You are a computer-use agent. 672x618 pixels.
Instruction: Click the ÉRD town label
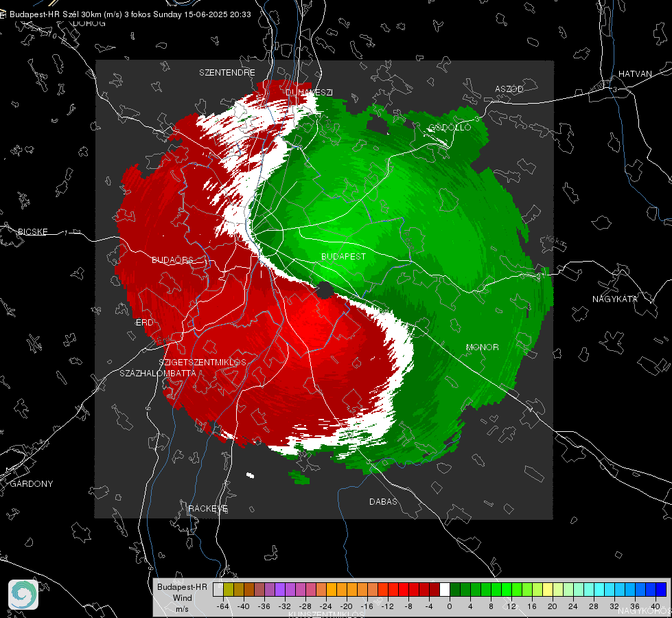(x=144, y=323)
